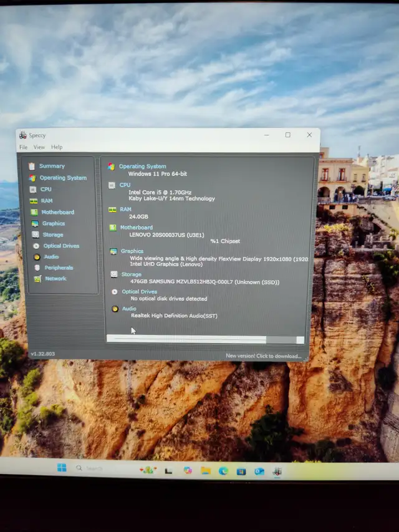399x532 pixels.
Task: Open the Help menu
Action: 57,147
